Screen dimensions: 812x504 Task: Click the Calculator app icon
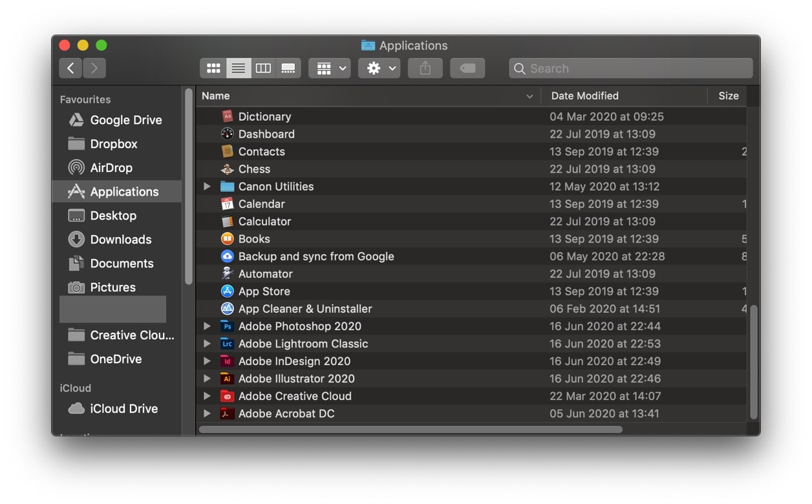click(227, 221)
